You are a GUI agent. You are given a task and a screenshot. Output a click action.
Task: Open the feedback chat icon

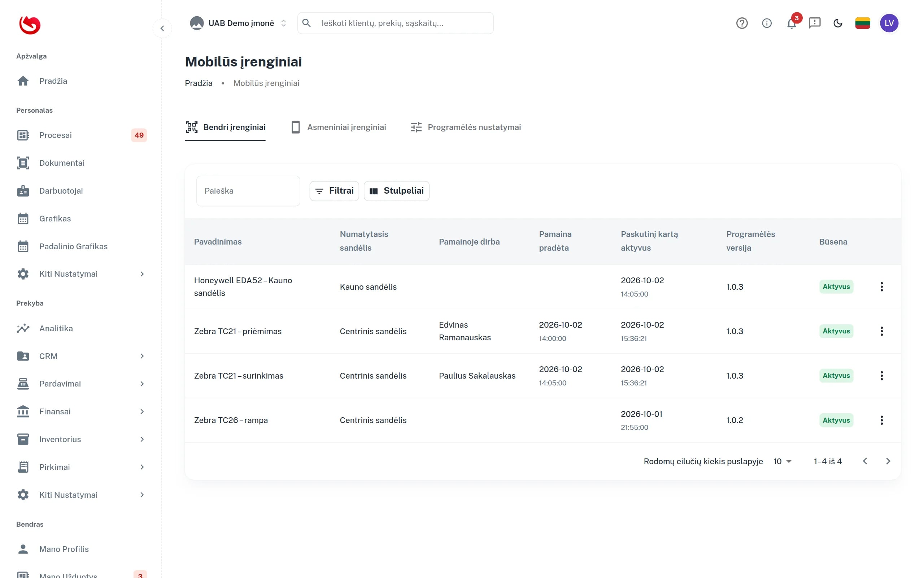(814, 23)
